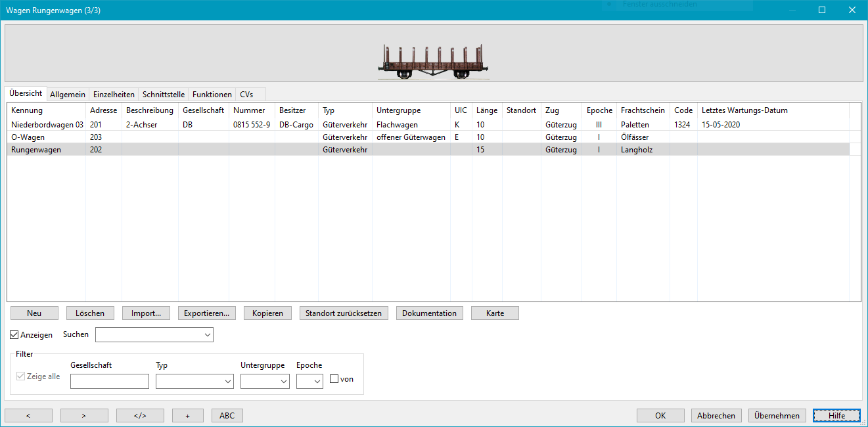Image resolution: width=868 pixels, height=427 pixels.
Task: Toggle the Anzeigen checkbox
Action: pyautogui.click(x=14, y=335)
